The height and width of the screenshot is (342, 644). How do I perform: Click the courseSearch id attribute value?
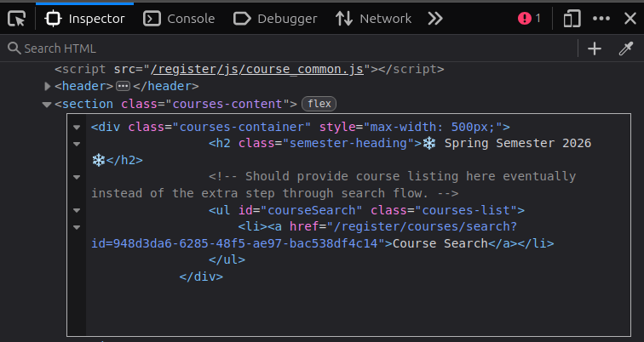[x=311, y=210]
